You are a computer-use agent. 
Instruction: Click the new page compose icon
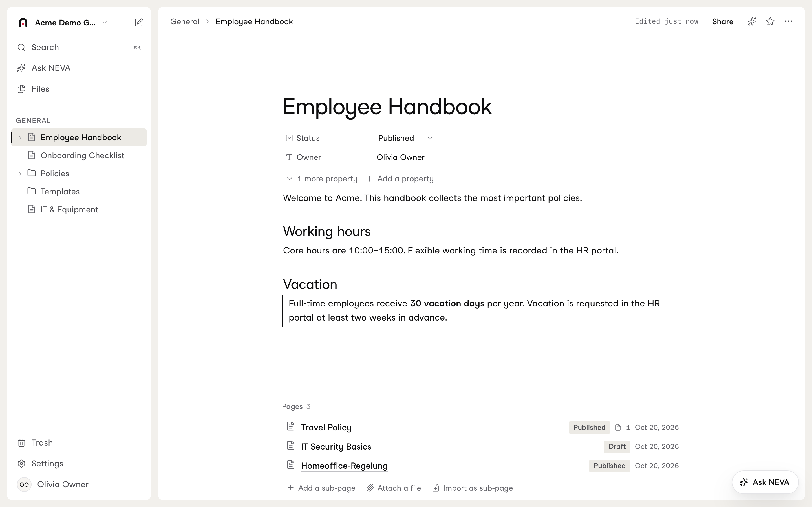coord(139,23)
